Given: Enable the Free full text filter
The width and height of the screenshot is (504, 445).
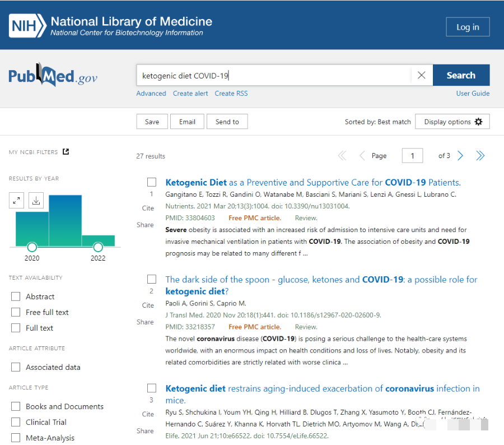Looking at the screenshot, I should click(16, 312).
